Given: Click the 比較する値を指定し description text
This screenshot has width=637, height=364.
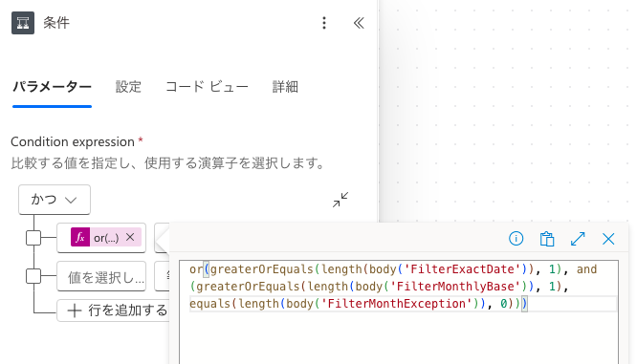Looking at the screenshot, I should coord(167,163).
